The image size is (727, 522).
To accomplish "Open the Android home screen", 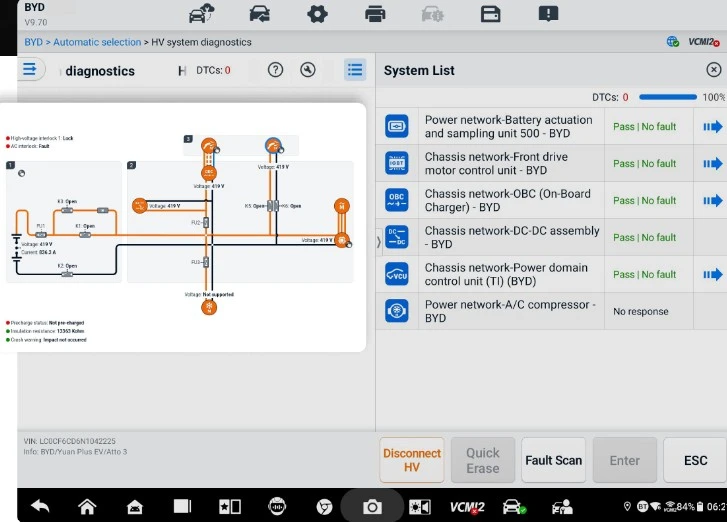I will tap(87, 507).
